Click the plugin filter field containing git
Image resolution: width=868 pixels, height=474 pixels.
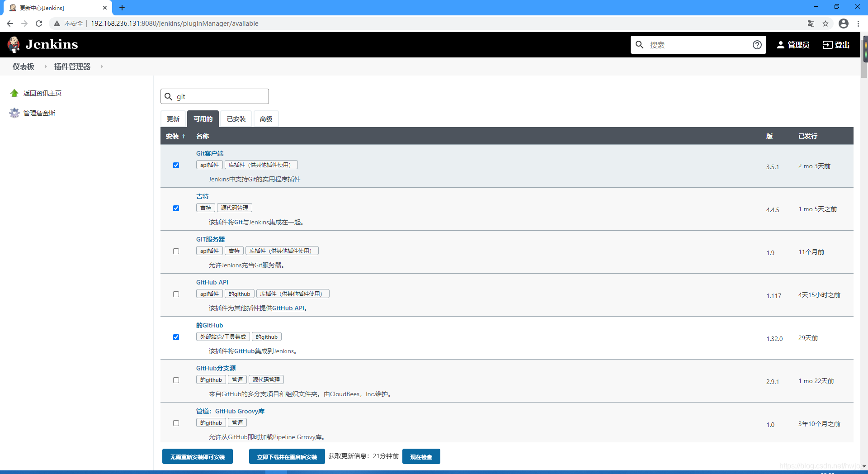pos(215,96)
